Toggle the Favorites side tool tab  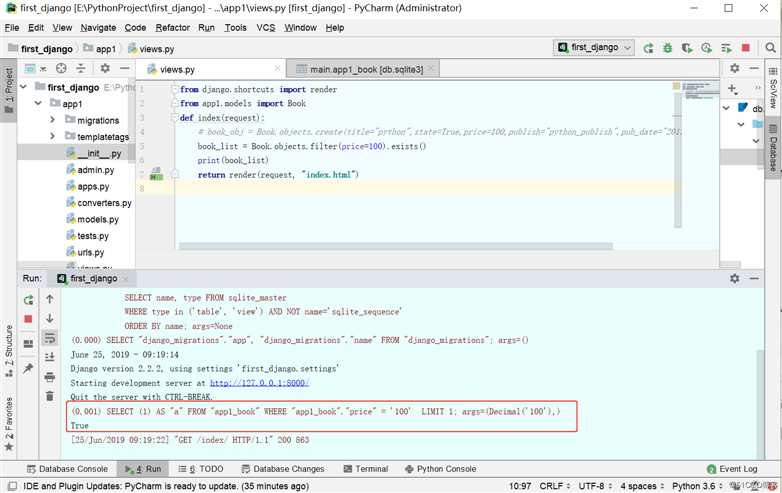click(8, 424)
